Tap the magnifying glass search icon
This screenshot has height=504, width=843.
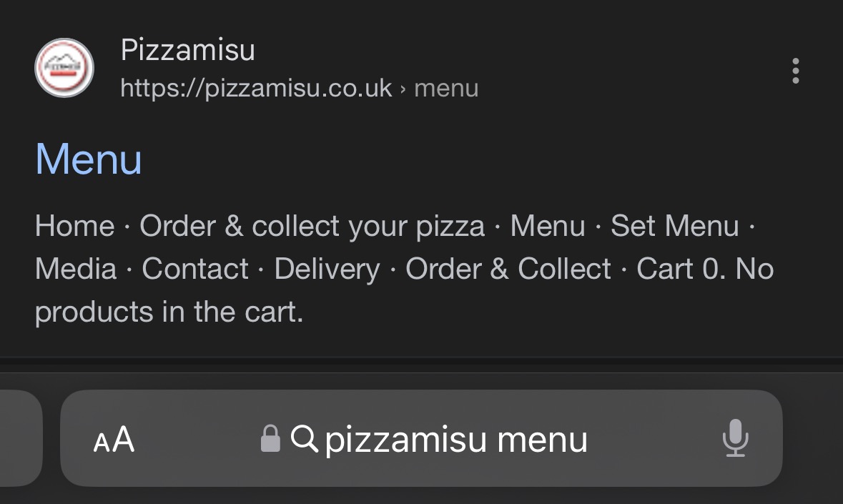point(306,439)
